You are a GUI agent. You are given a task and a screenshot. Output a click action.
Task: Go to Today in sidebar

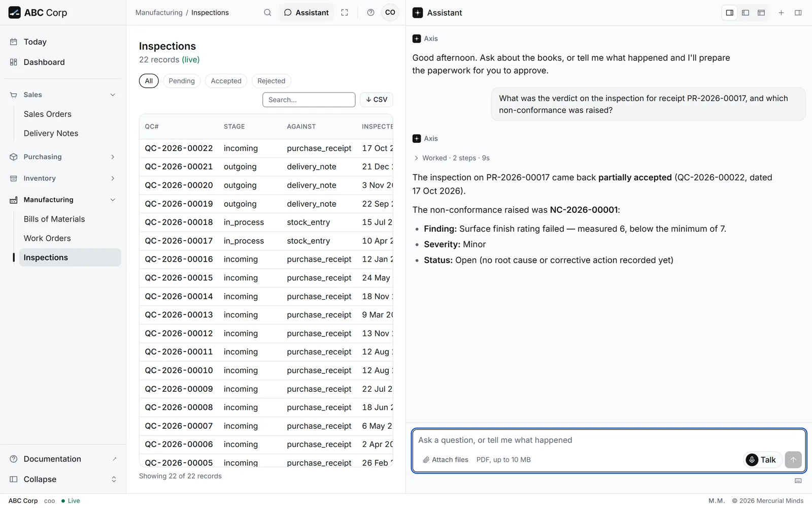click(x=63, y=42)
